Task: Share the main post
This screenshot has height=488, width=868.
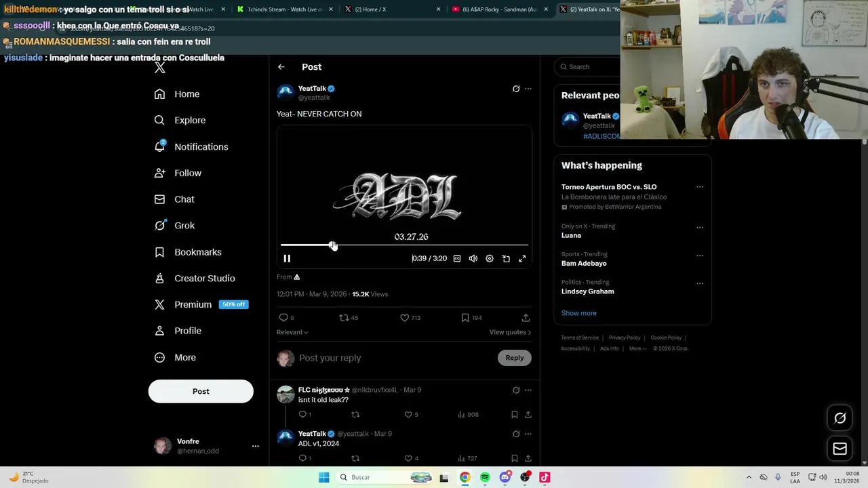Action: [526, 318]
